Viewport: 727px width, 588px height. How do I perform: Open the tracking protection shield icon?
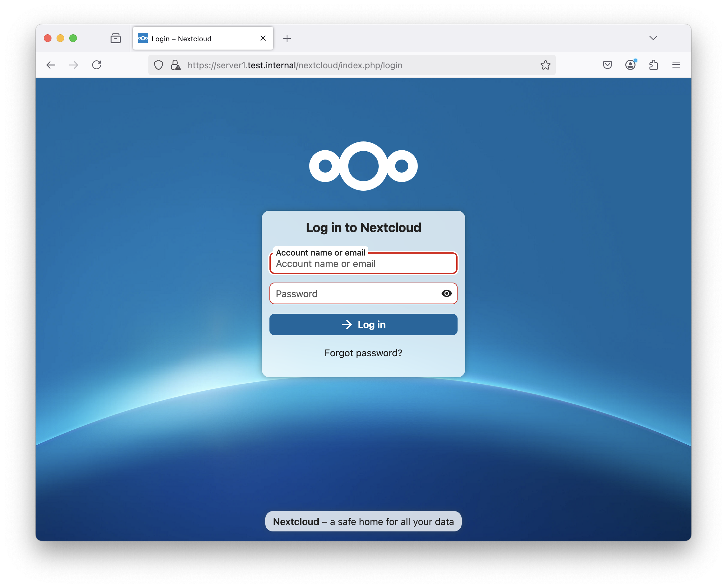click(159, 65)
